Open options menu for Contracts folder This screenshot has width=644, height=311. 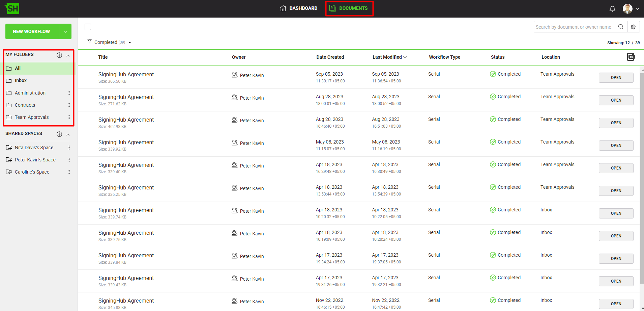coord(69,105)
